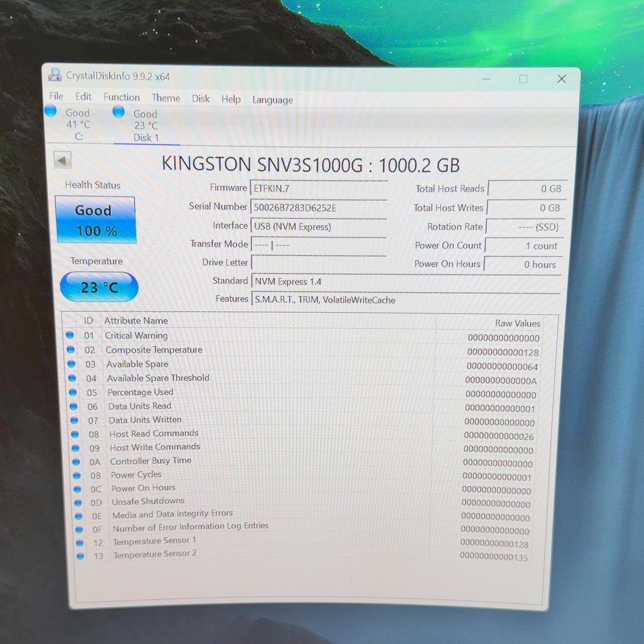Open the File menu
The height and width of the screenshot is (644, 644).
[x=56, y=96]
